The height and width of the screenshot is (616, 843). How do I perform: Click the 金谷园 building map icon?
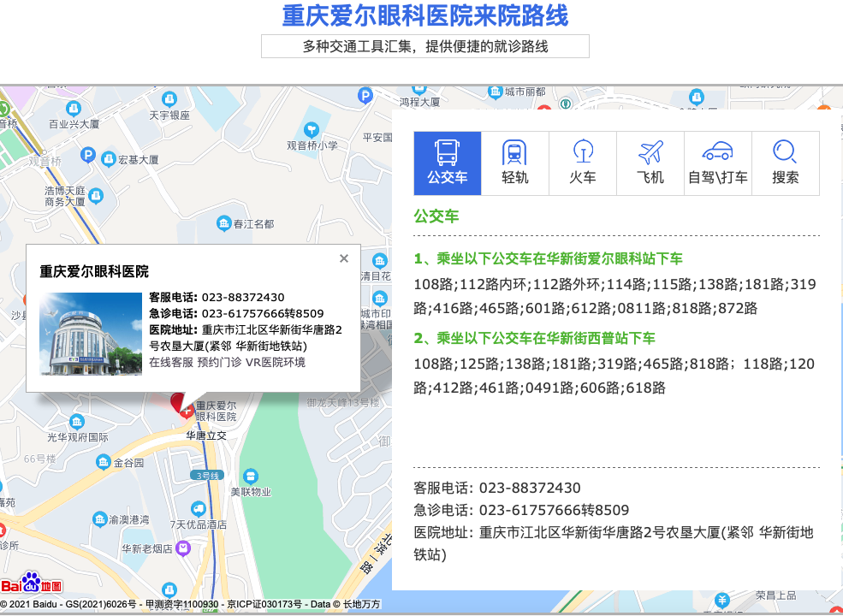(x=104, y=462)
